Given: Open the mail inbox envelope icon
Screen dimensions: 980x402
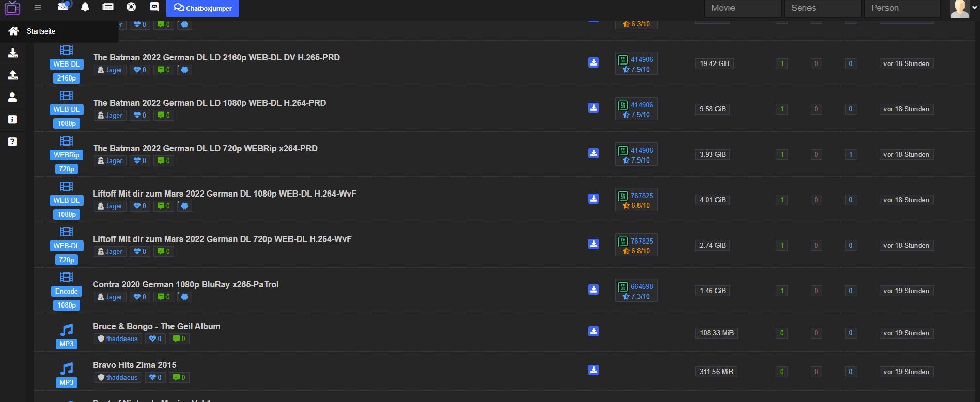Looking at the screenshot, I should coord(63,7).
